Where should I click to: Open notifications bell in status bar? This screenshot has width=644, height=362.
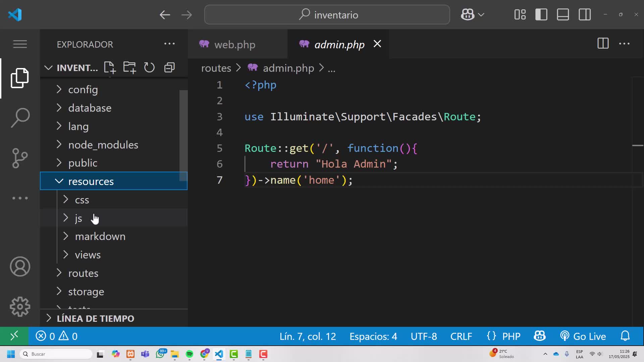click(625, 336)
